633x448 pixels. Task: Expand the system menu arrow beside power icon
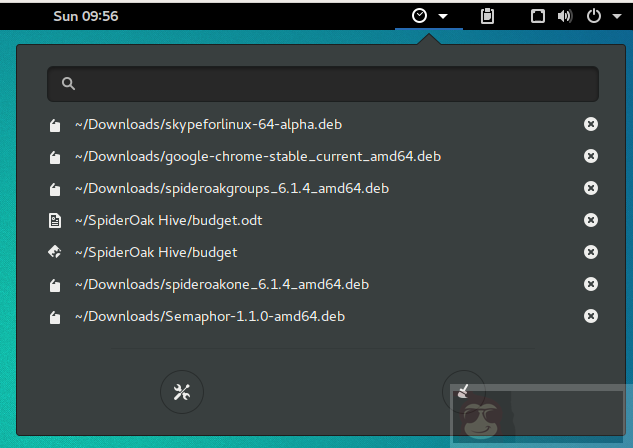[617, 17]
